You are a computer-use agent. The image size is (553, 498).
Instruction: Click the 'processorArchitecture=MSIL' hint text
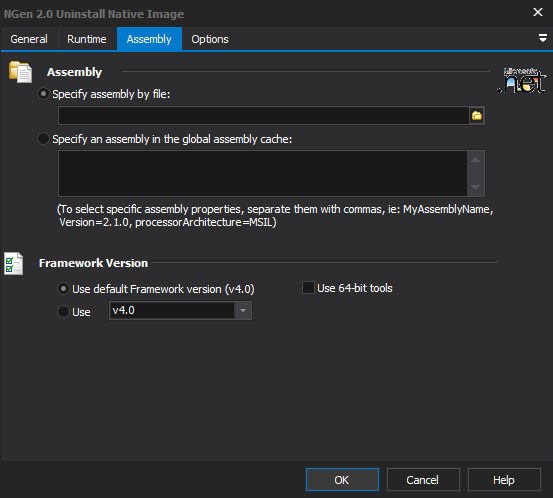coord(206,222)
